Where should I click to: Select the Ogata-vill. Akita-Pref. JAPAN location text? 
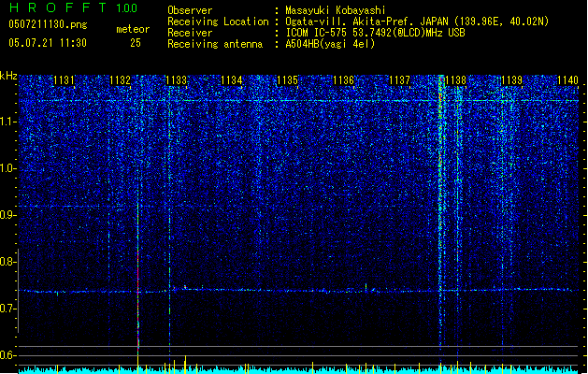coord(417,22)
